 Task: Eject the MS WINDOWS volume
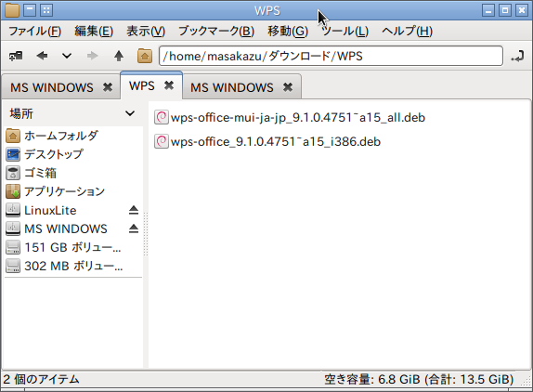(134, 229)
